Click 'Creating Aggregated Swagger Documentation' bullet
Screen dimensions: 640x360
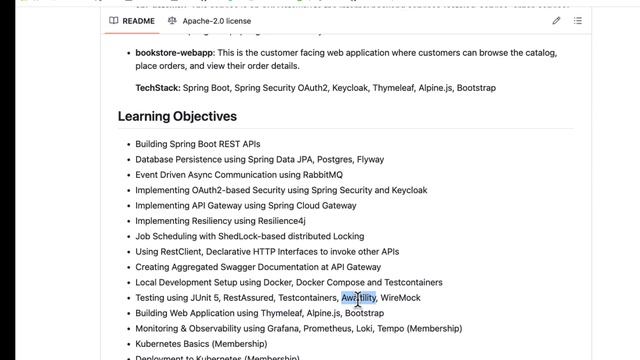pyautogui.click(x=258, y=267)
